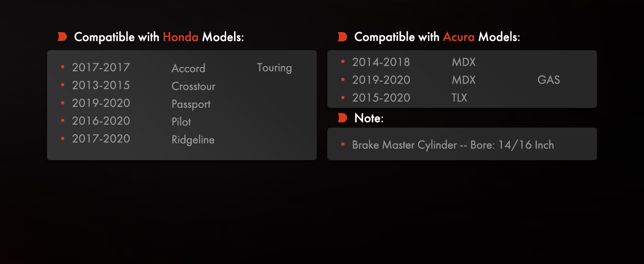The width and height of the screenshot is (644, 264).
Task: Click the red bullet before Brake Master Cylinder
Action: click(x=343, y=144)
